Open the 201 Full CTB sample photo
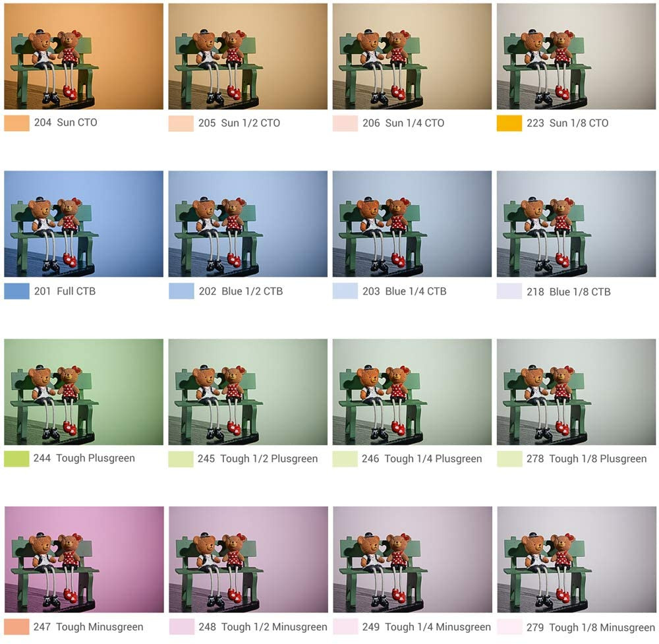Screen dimensions: 659x644 (x=84, y=223)
